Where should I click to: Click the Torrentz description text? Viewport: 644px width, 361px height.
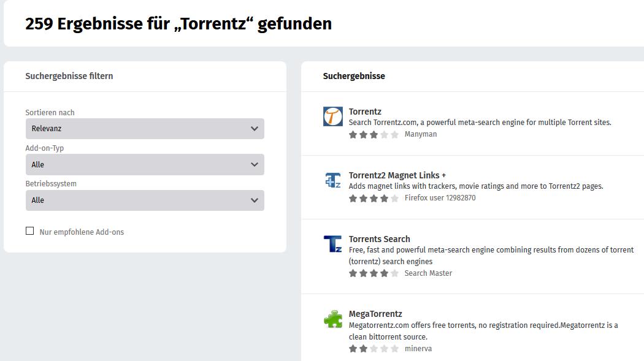click(x=480, y=123)
